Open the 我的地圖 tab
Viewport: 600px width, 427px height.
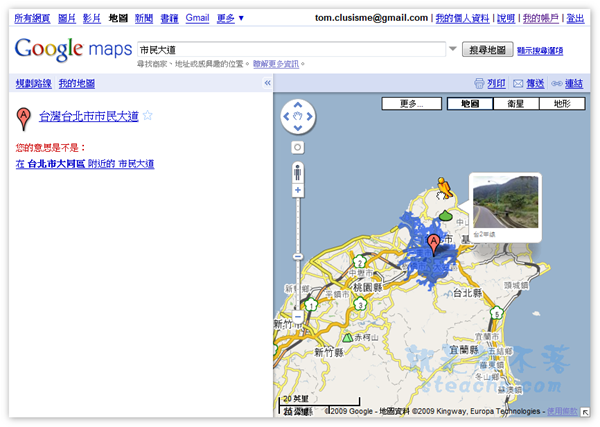(76, 84)
